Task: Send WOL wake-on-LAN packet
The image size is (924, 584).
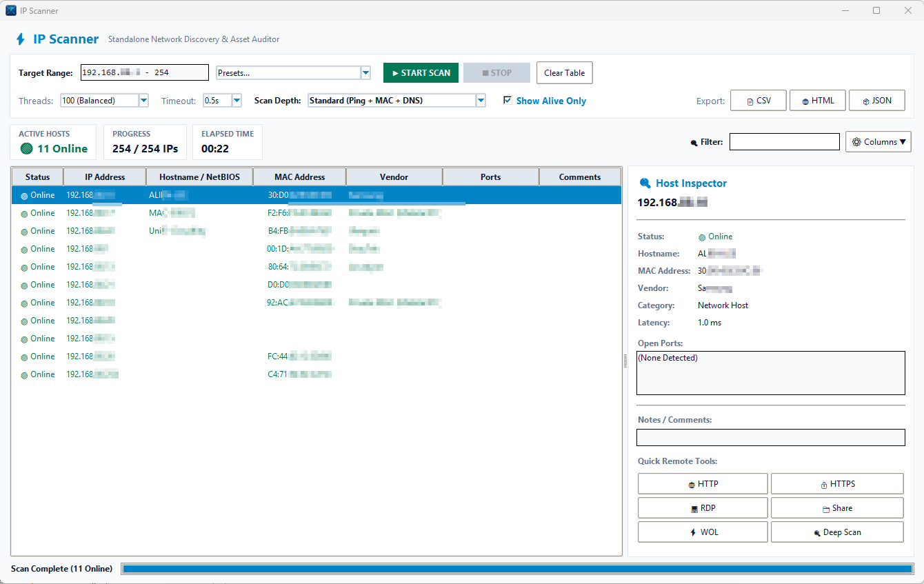Action: click(703, 532)
